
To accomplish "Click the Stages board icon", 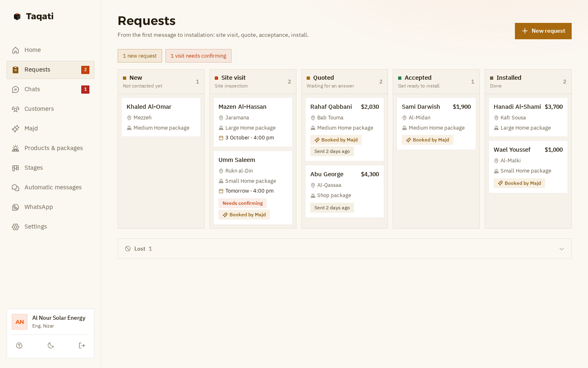I will pyautogui.click(x=16, y=168).
